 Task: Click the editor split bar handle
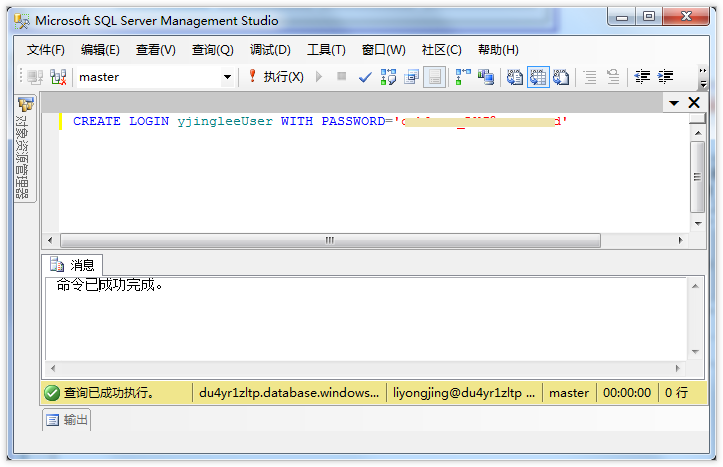[x=698, y=118]
